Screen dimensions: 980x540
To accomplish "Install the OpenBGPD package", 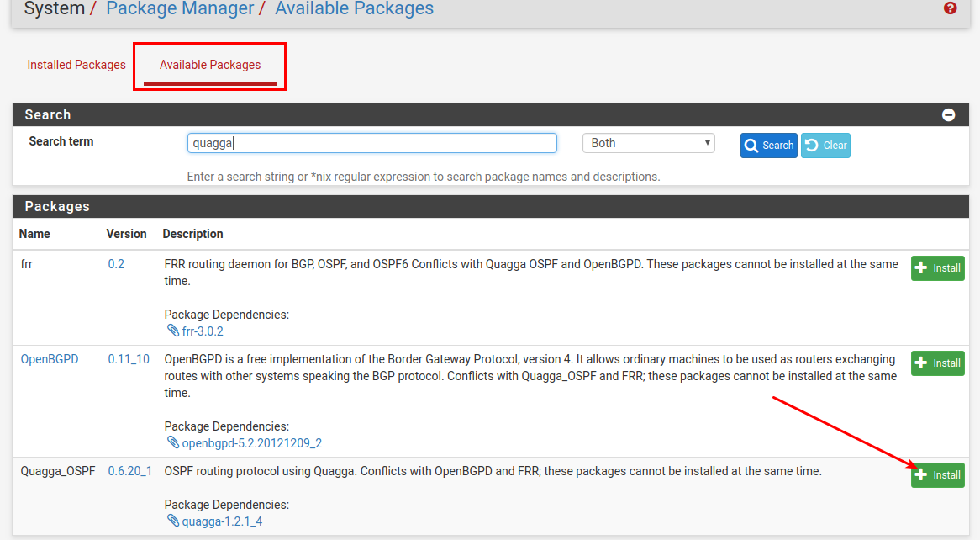I will [x=937, y=363].
